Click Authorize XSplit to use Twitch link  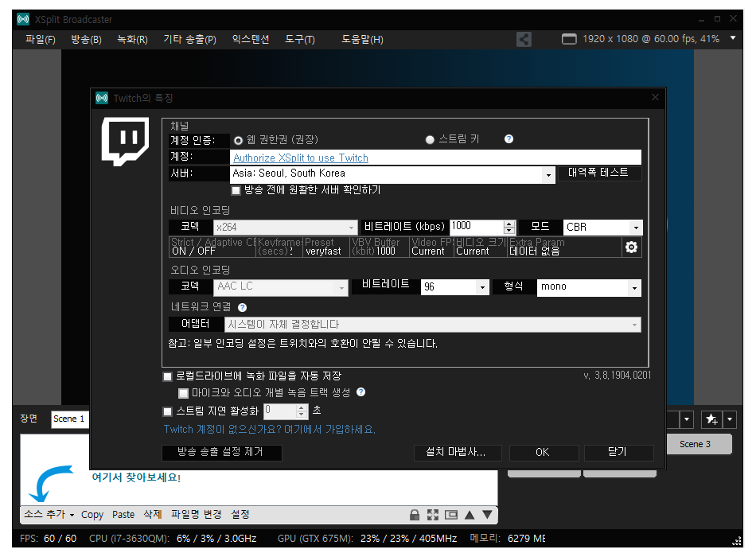[300, 158]
